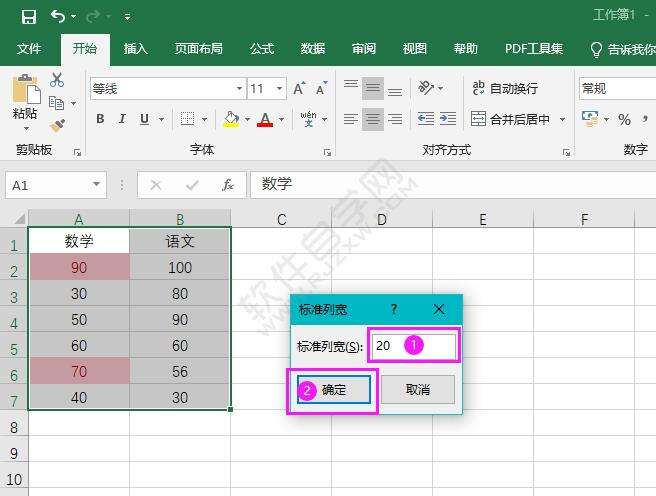The width and height of the screenshot is (656, 496).
Task: Open the 合并后居中 dropdown arrow
Action: pyautogui.click(x=563, y=120)
